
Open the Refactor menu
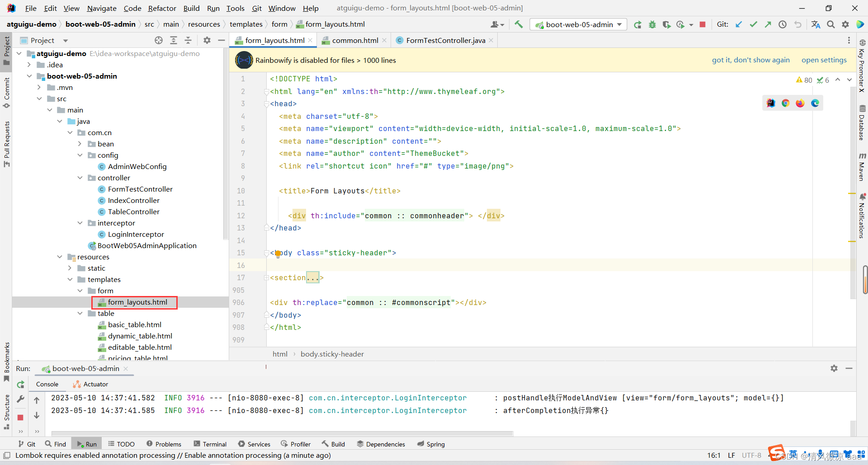162,8
